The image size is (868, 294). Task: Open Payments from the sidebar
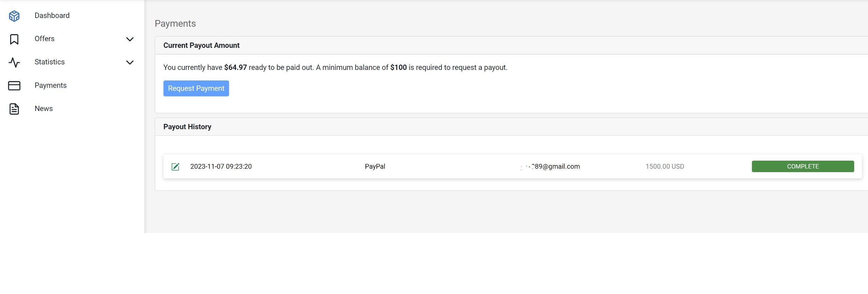pos(51,86)
